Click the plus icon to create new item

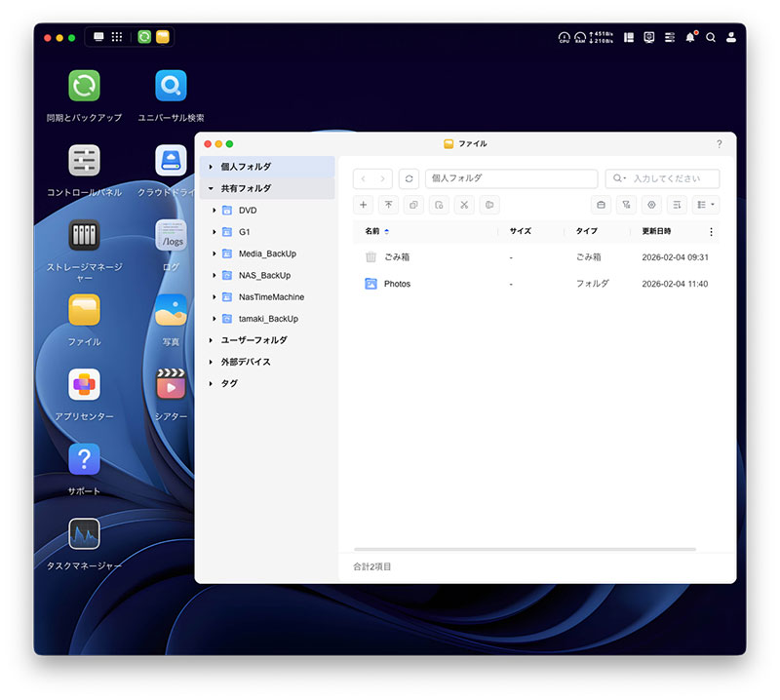(364, 205)
